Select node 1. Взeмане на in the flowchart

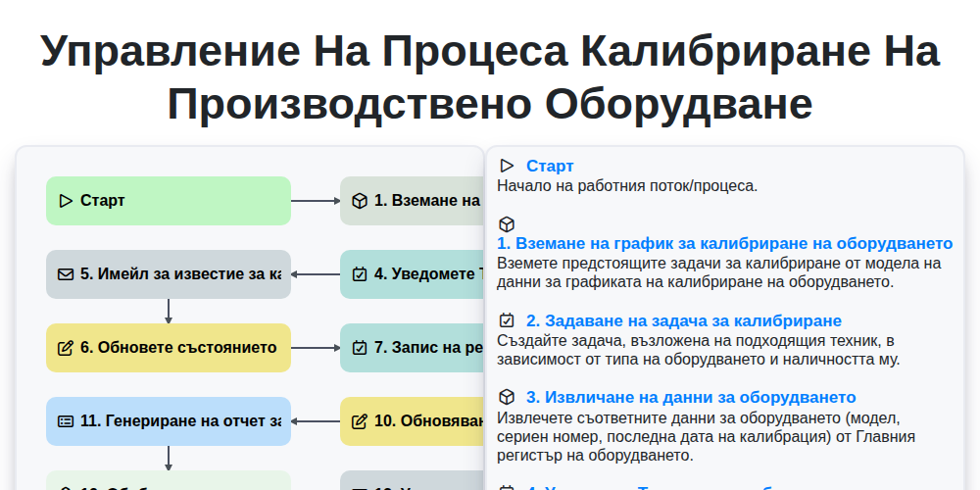tap(412, 201)
